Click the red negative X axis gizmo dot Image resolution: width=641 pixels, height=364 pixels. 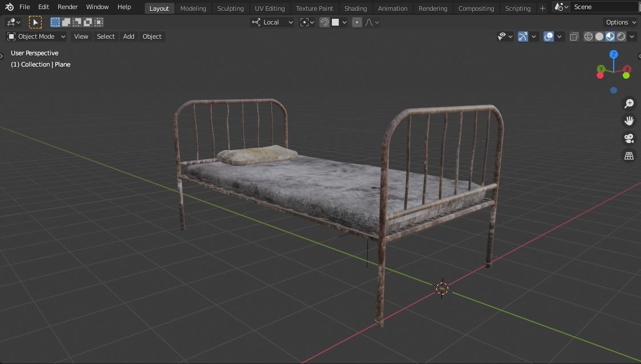600,75
